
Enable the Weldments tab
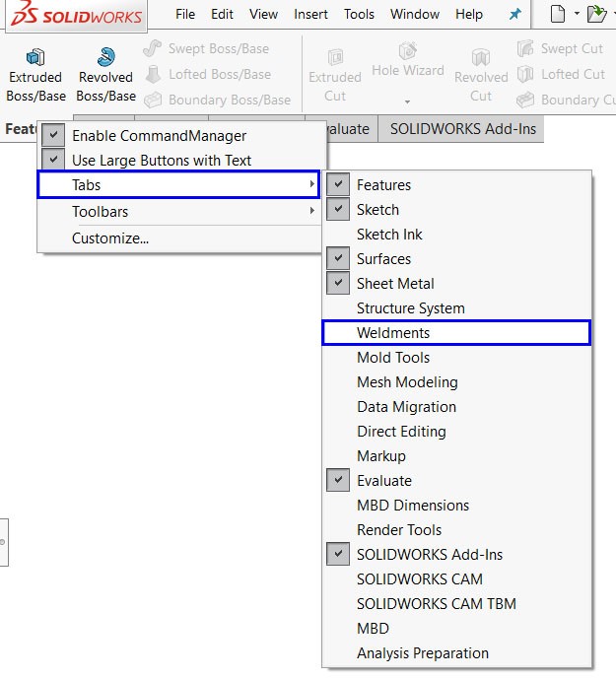coord(456,332)
